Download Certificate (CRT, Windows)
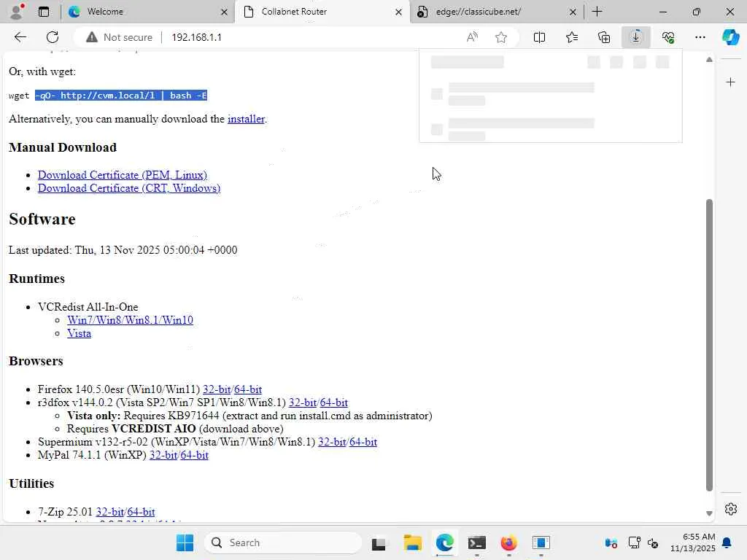This screenshot has width=747, height=560. click(x=129, y=188)
